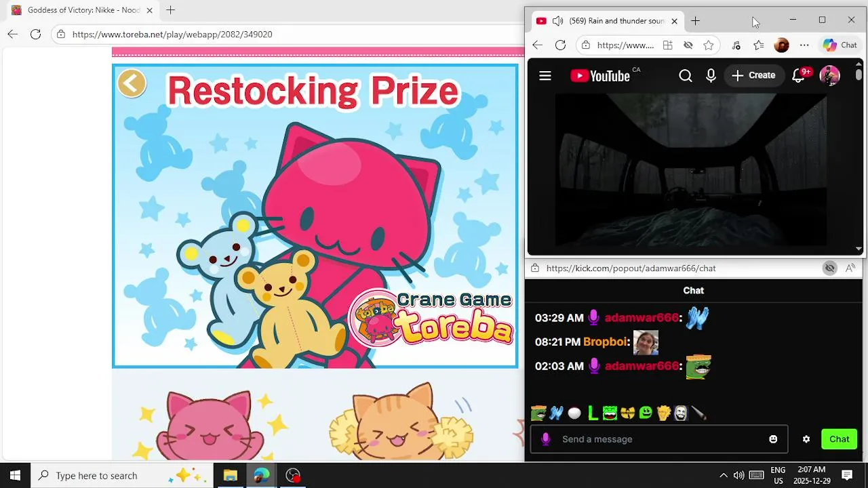Refresh the Toreba page
Viewport: 868px width, 488px height.
pyautogui.click(x=36, y=35)
